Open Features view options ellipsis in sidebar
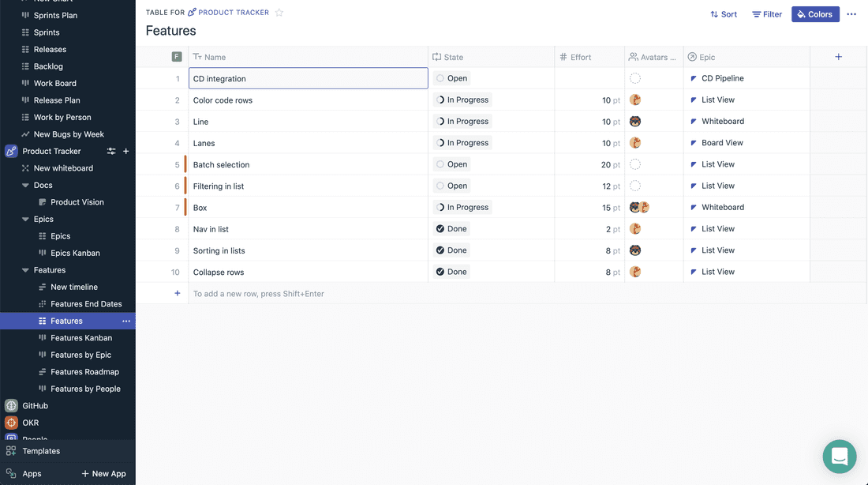 (x=126, y=321)
